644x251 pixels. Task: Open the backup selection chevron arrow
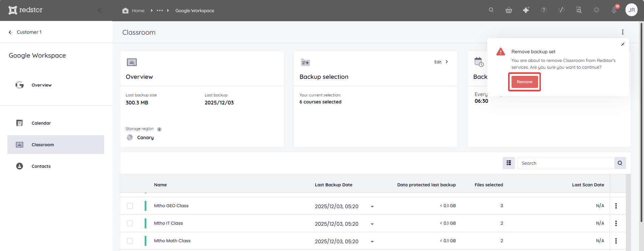tap(447, 62)
